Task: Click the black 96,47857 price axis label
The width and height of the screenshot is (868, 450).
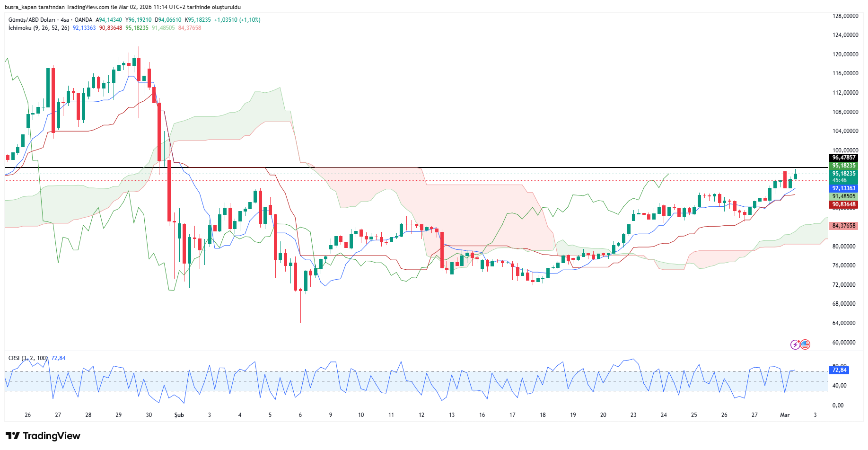Action: click(843, 158)
